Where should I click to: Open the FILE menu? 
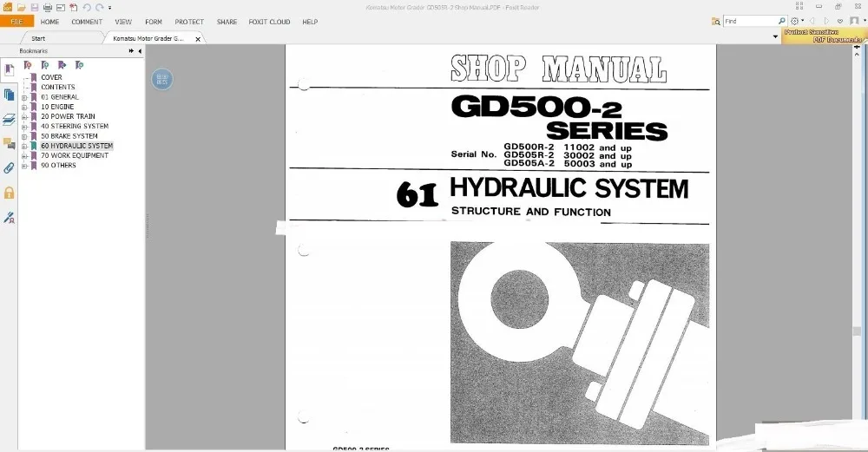click(16, 22)
